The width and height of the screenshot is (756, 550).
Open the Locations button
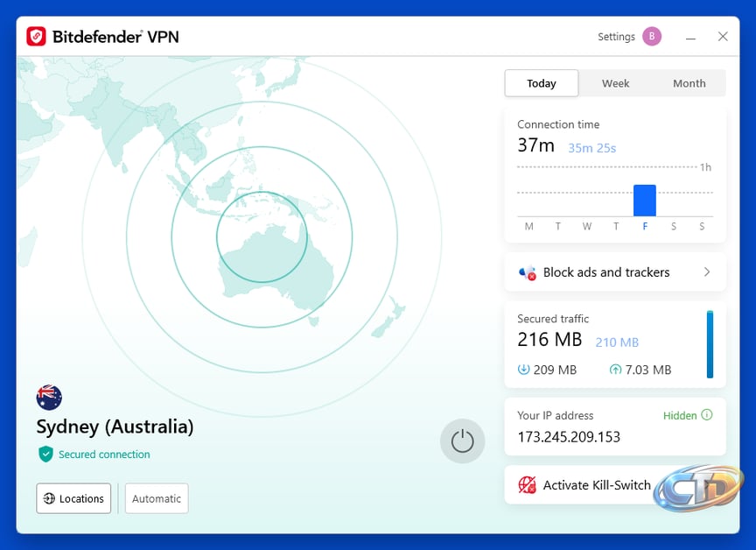(x=73, y=498)
